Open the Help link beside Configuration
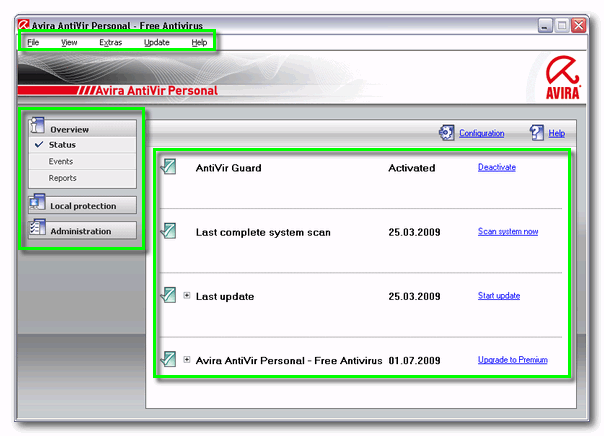 pyautogui.click(x=557, y=133)
